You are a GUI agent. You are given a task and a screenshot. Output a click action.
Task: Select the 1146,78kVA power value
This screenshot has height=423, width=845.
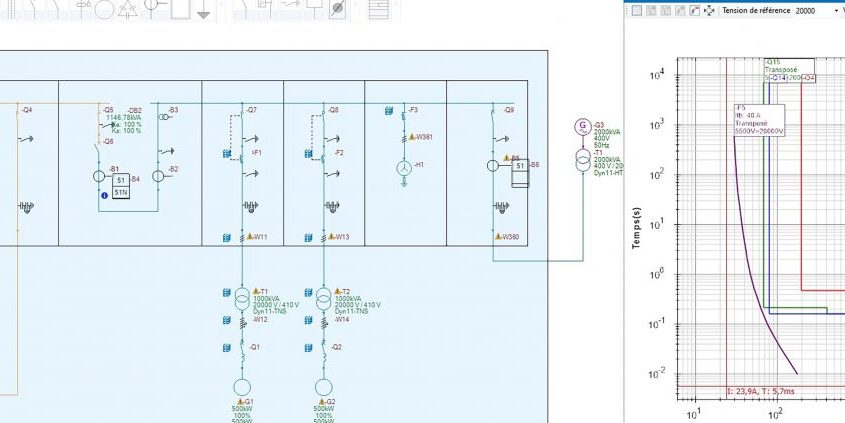pos(123,117)
